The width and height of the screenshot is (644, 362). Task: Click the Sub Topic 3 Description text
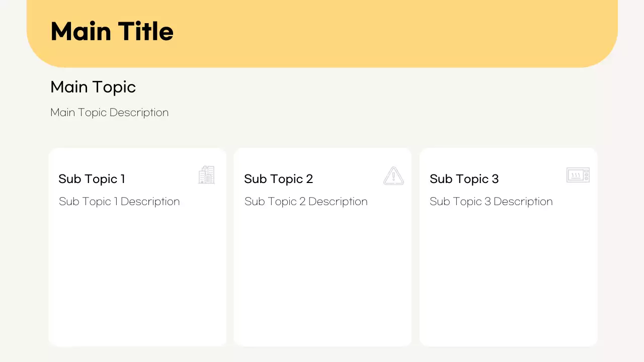[x=491, y=202]
